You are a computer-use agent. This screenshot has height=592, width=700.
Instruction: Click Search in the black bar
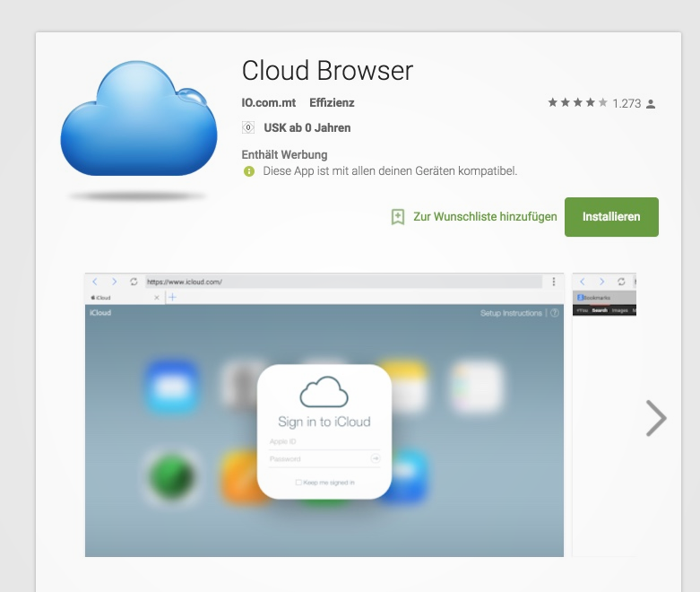(600, 310)
